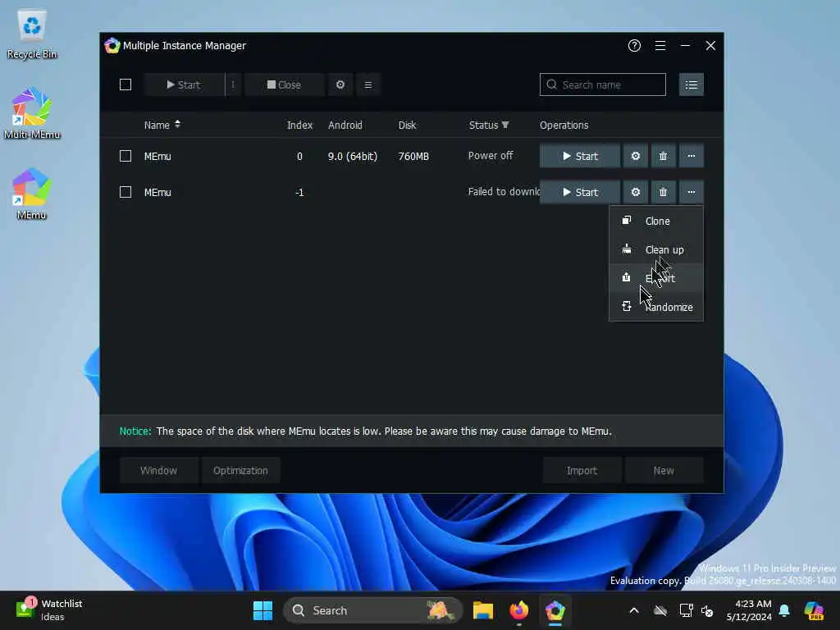Open muted volume icon in tray
840x630 pixels.
click(x=708, y=610)
